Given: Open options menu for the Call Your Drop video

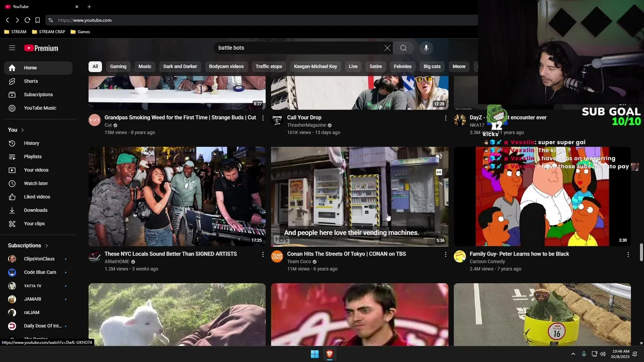Looking at the screenshot, I should 445,118.
